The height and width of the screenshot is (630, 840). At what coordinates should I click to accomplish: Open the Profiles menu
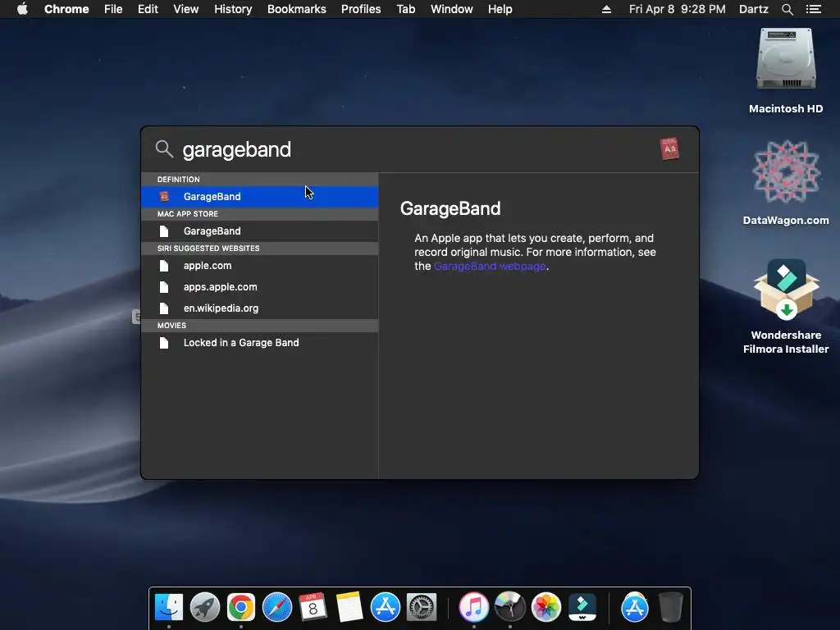click(x=361, y=9)
